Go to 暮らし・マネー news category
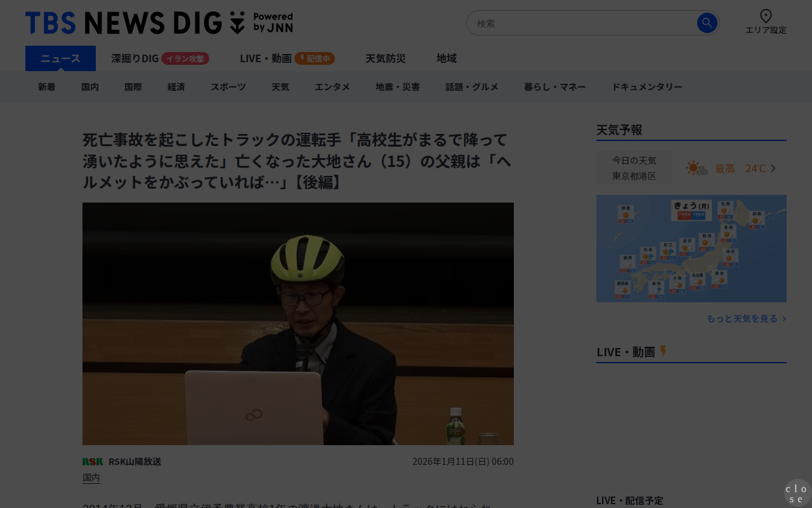This screenshot has width=812, height=508. click(555, 87)
